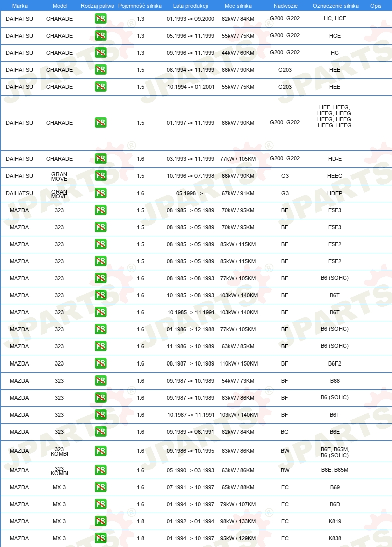Click fuel icon for Mazda 323 10.1987 -> 11.1991 row
Viewport: 392px width, 547px height.
(x=100, y=415)
